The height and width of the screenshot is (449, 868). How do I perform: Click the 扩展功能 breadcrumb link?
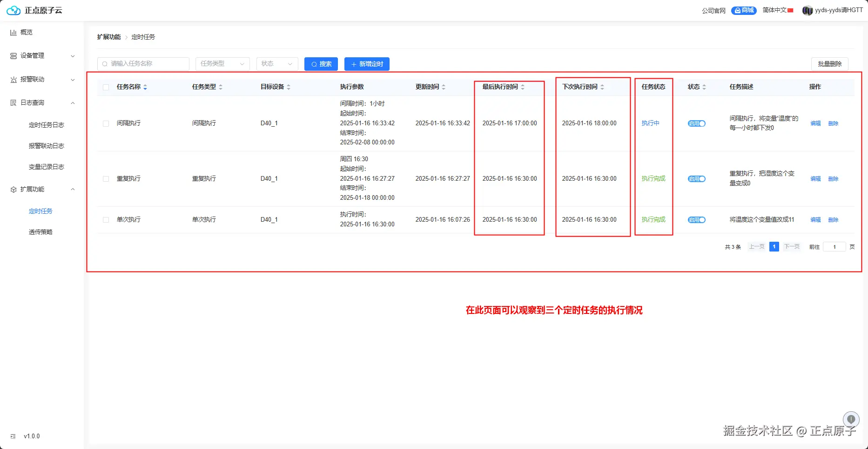click(109, 37)
